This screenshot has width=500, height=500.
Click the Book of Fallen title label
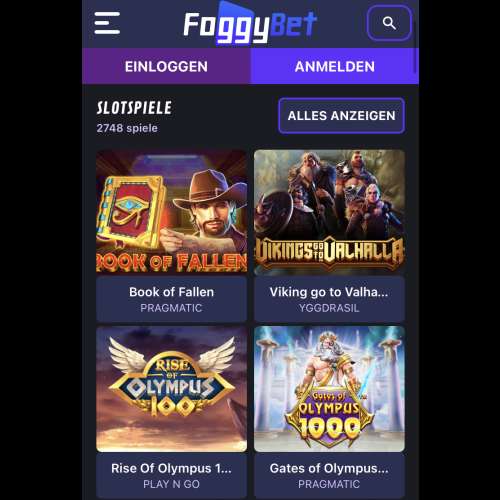coord(171,292)
